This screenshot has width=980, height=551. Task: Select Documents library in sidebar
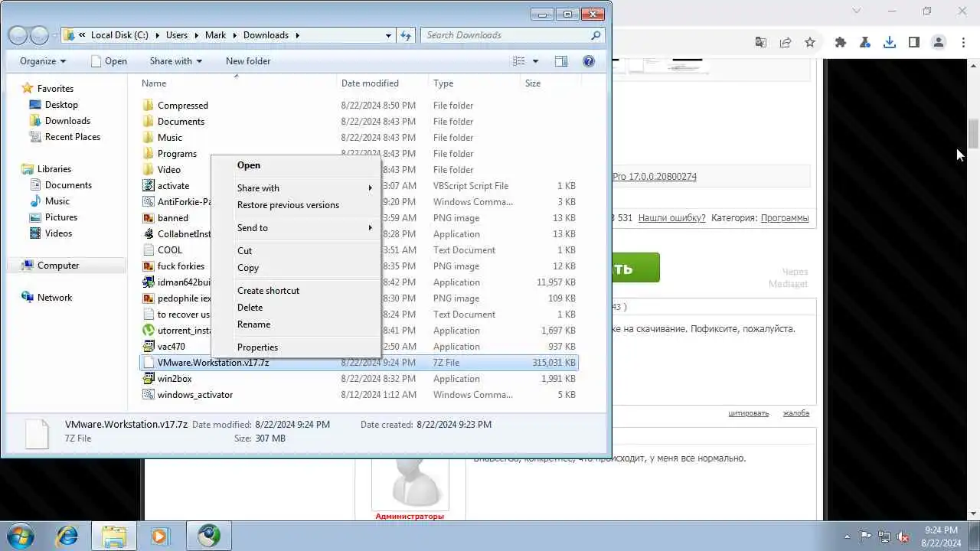[68, 185]
